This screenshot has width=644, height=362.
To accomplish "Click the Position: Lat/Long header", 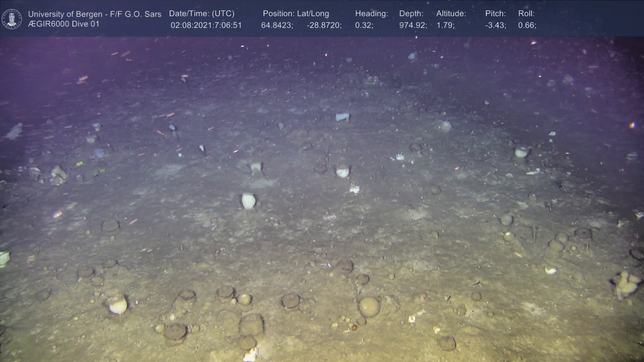I will [x=296, y=13].
